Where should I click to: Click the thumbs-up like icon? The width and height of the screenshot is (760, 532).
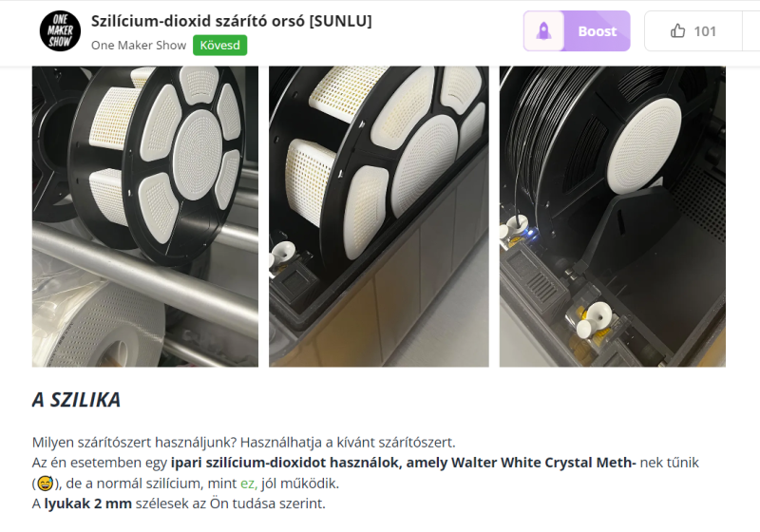[677, 31]
